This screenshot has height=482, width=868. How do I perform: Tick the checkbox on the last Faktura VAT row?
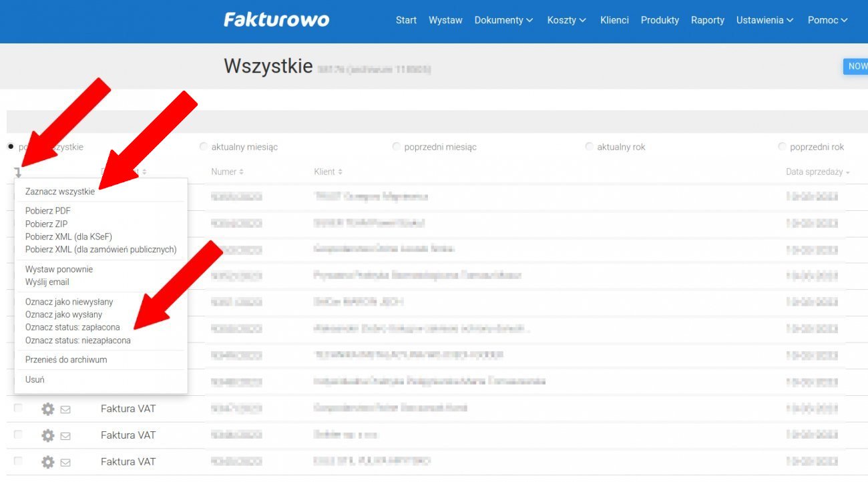coord(18,461)
